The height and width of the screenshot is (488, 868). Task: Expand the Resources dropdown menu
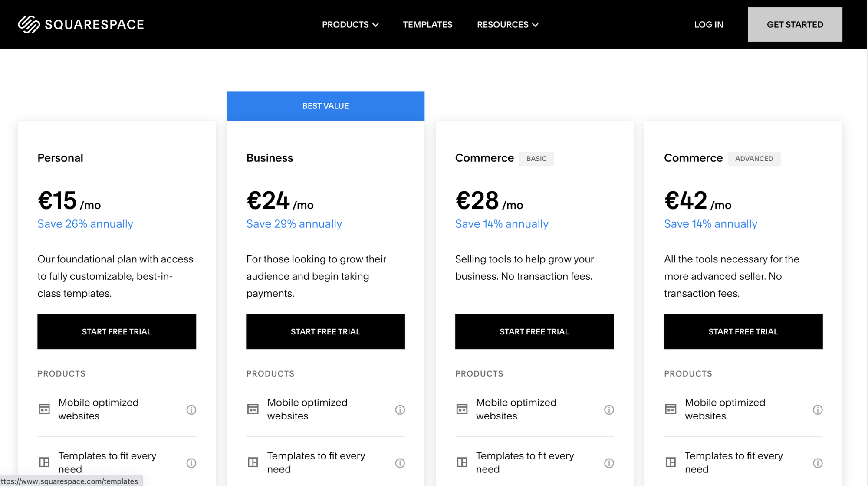point(507,25)
